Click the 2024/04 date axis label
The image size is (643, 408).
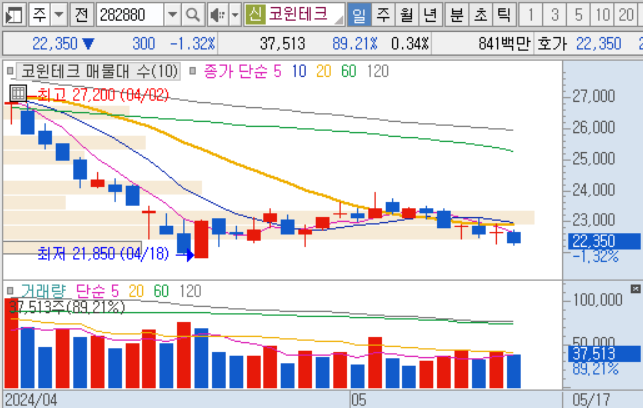[x=31, y=400]
